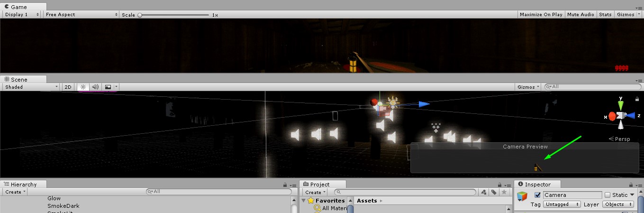Select Favorites star row in Project
644x213 pixels.
point(327,201)
